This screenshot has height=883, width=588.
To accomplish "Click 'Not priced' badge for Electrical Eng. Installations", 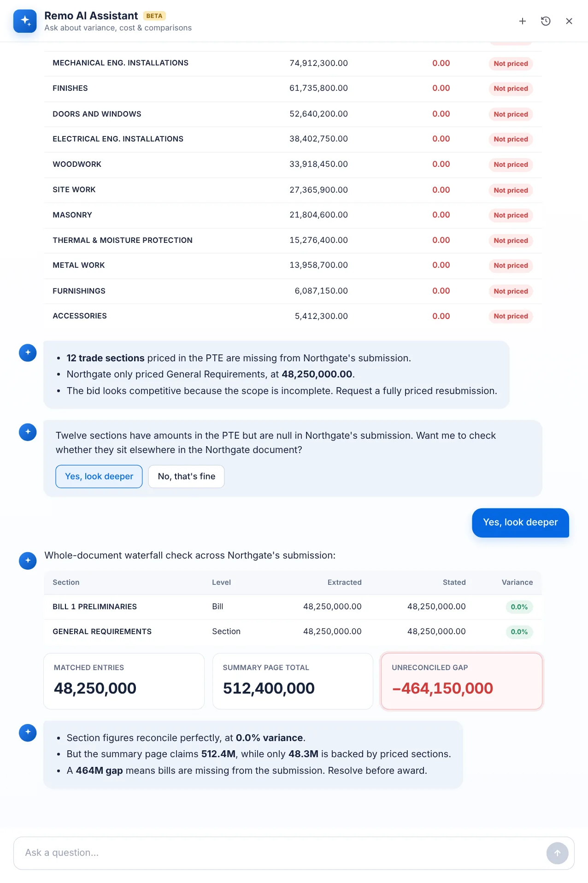I will click(511, 139).
